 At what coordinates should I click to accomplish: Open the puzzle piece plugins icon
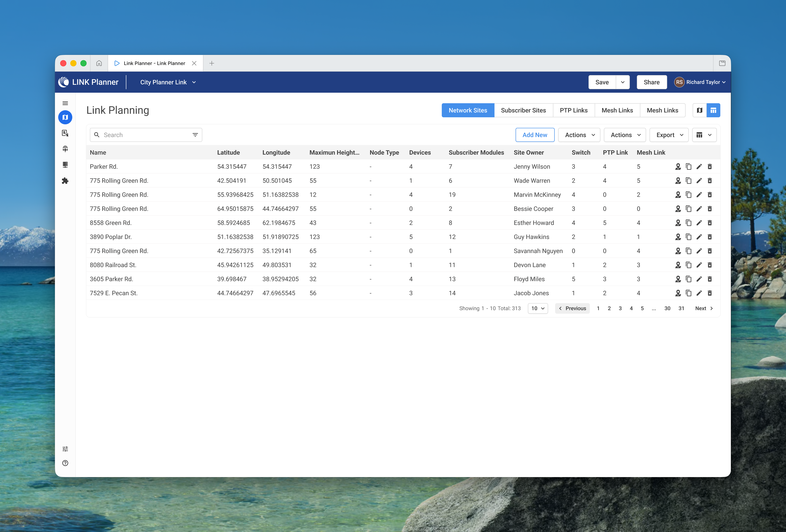65,181
